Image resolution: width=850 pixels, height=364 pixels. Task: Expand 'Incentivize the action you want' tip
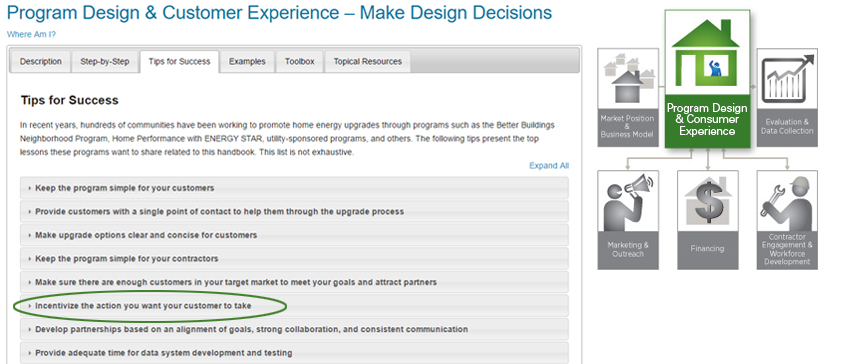(x=294, y=306)
